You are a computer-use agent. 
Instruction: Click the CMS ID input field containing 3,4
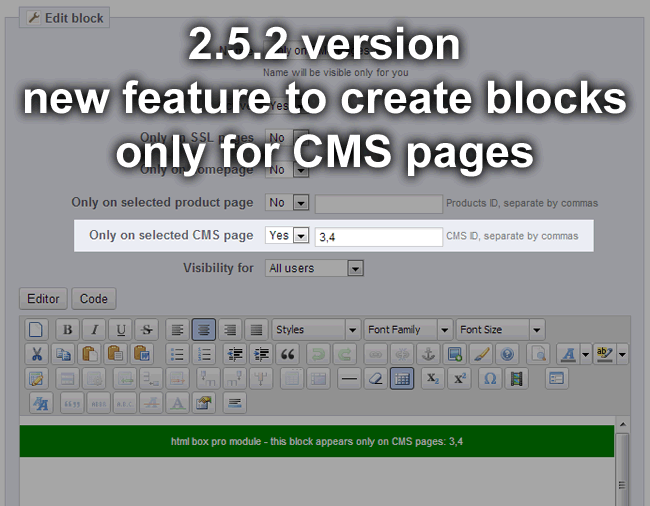378,237
